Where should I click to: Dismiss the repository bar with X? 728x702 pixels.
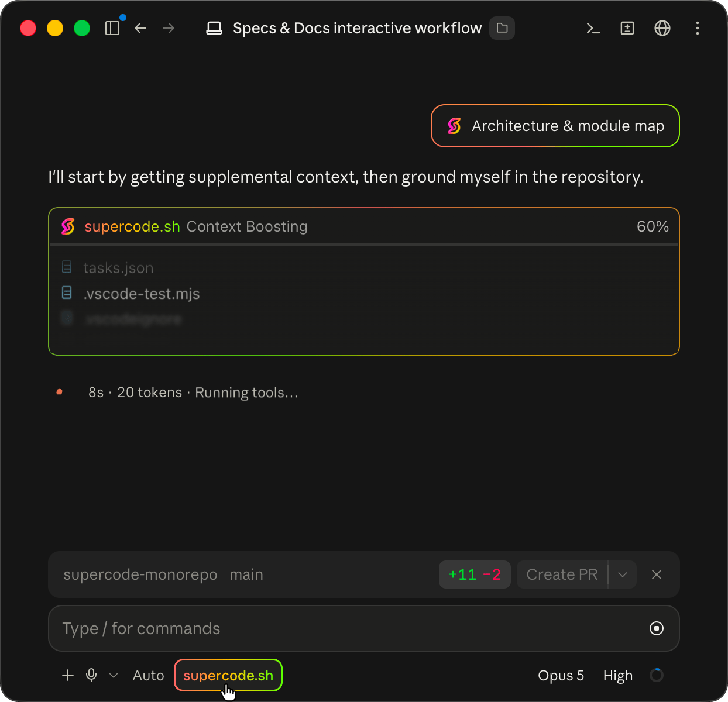coord(657,574)
